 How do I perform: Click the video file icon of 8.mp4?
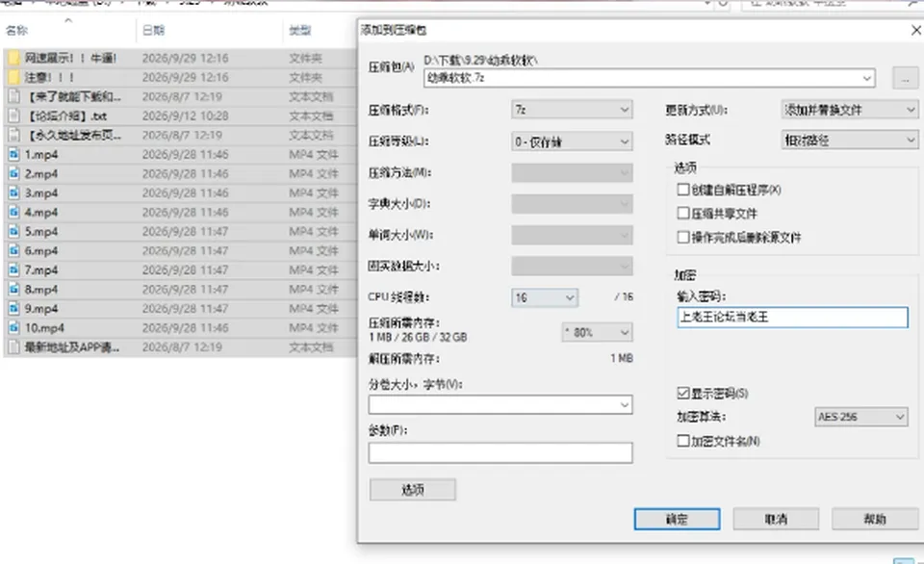[14, 290]
